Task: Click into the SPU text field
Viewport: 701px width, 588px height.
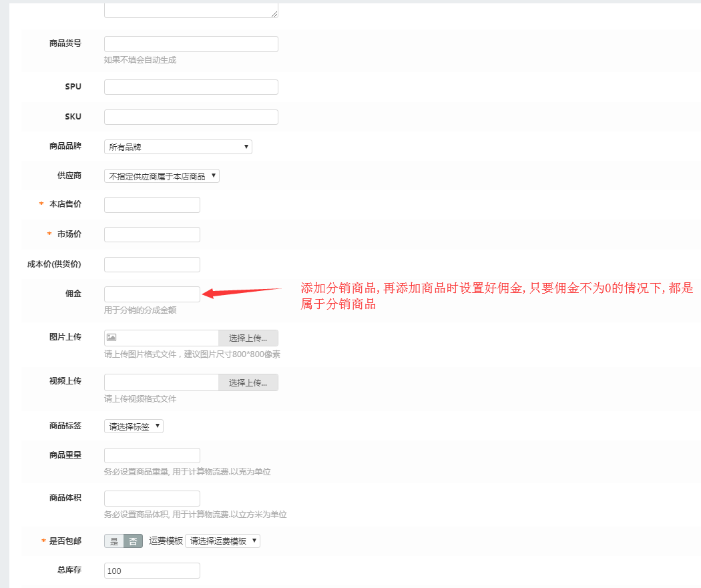Action: pyautogui.click(x=191, y=87)
